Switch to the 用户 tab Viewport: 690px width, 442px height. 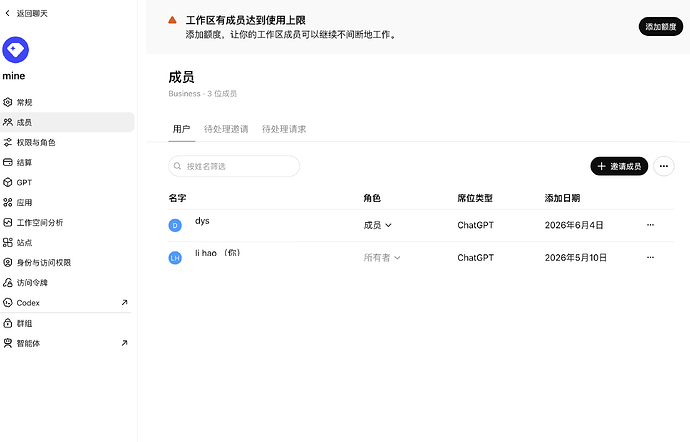point(181,129)
